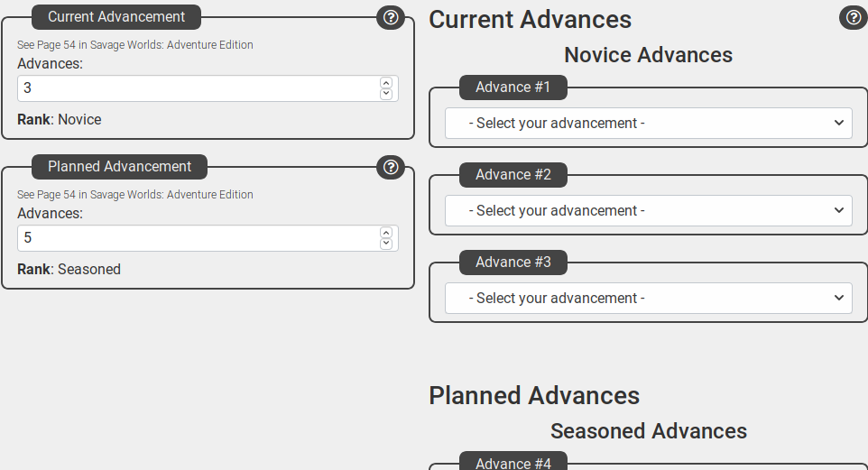Image resolution: width=868 pixels, height=470 pixels.
Task: Open help for Current Advancement panel
Action: tap(391, 17)
